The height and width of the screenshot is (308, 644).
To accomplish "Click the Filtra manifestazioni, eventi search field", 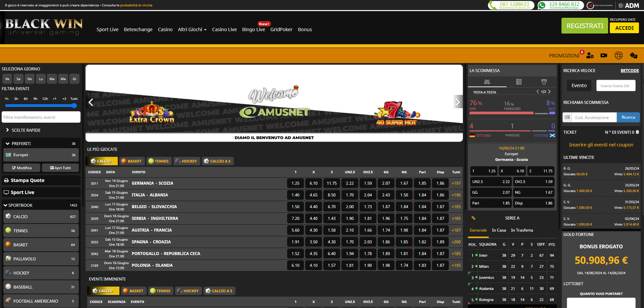I will pos(41,117).
